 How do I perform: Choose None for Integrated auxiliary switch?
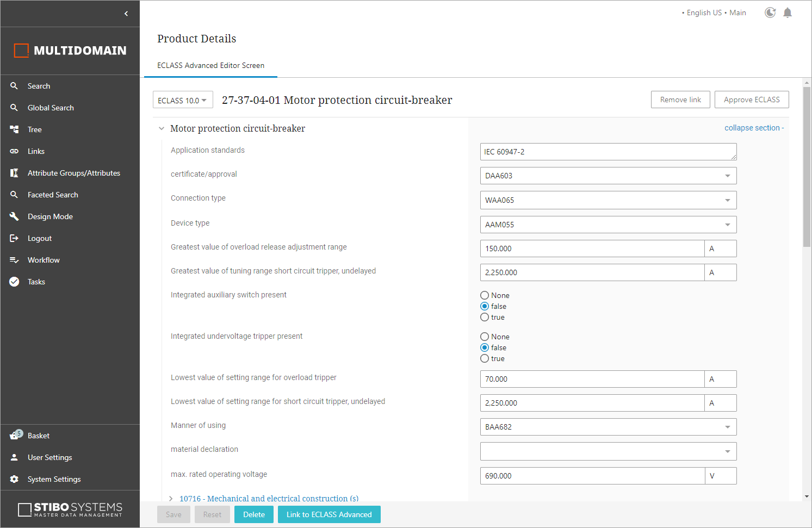coord(485,295)
